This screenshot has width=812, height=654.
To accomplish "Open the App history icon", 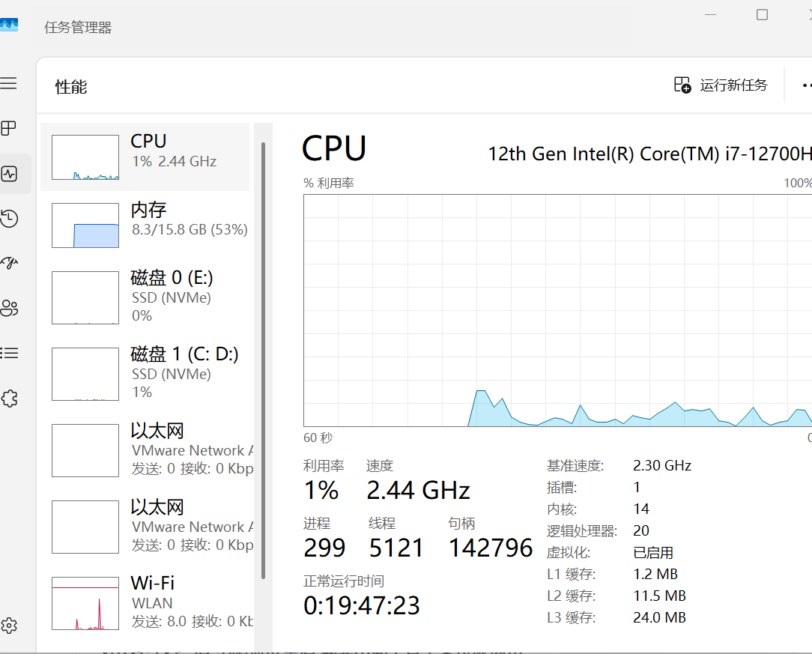I will [x=9, y=219].
